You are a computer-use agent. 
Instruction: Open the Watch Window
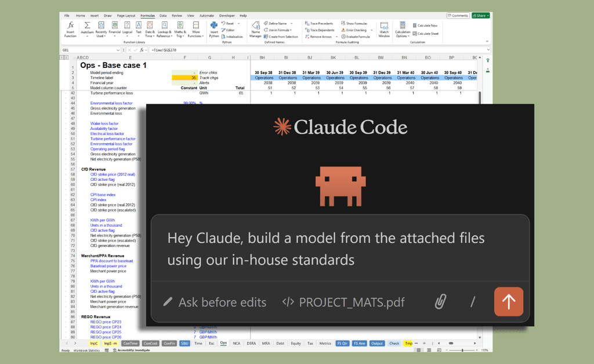point(384,29)
